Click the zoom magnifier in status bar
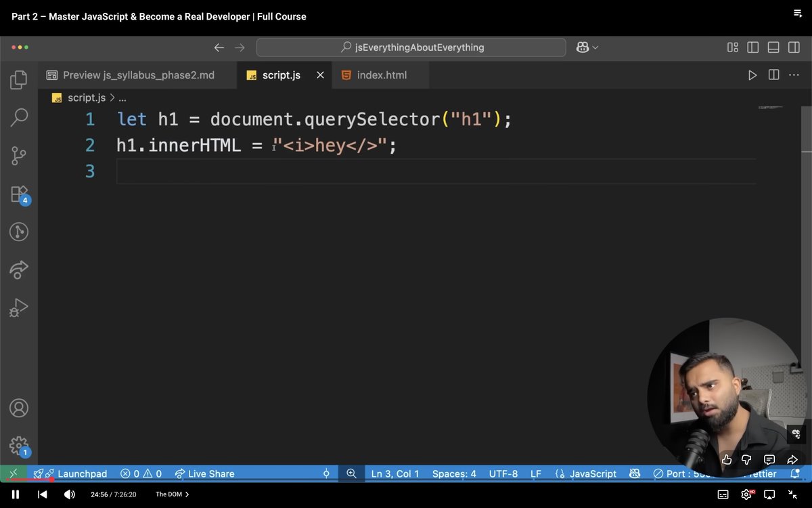 coord(351,473)
